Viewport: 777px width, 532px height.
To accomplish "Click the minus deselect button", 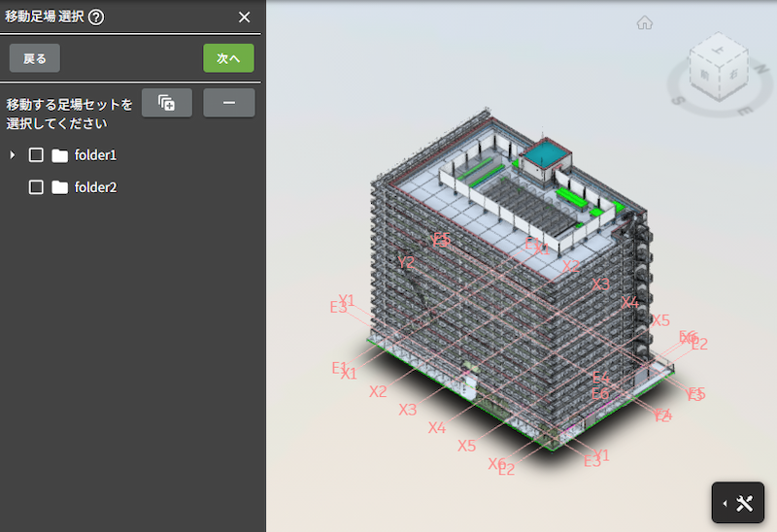I will pyautogui.click(x=229, y=103).
